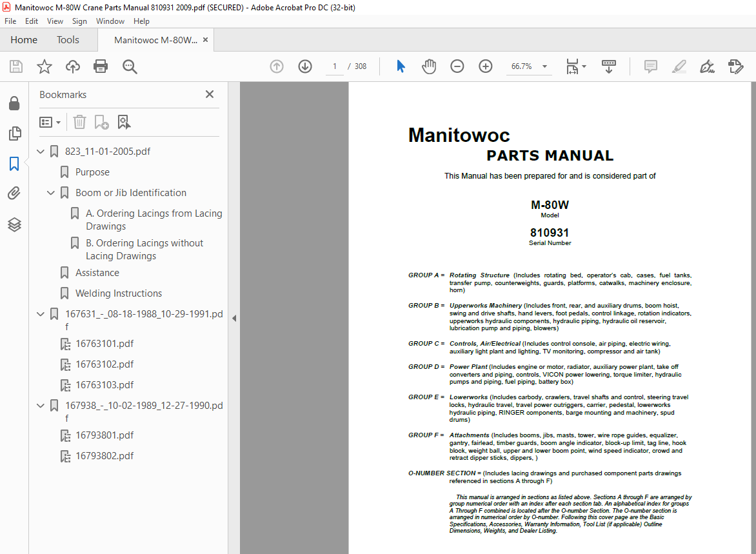Screen dimensions: 756x554
Task: Jump to the Purpose bookmark
Action: 92,172
